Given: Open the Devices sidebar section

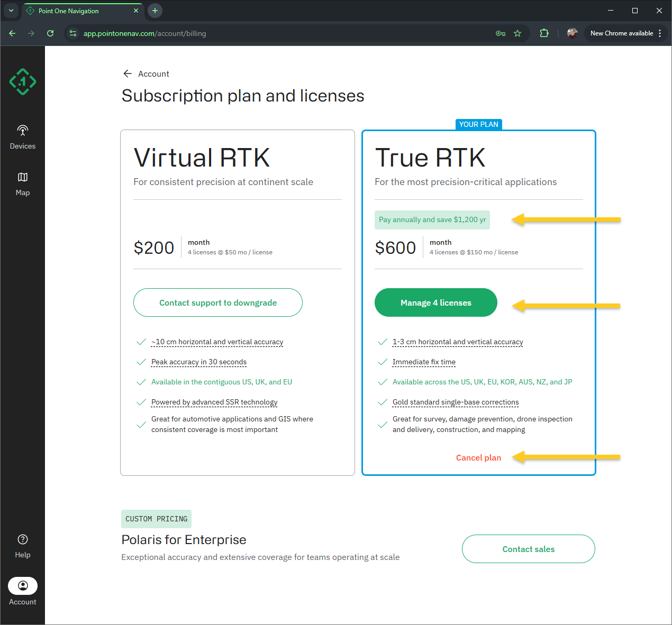Looking at the screenshot, I should coord(23,137).
